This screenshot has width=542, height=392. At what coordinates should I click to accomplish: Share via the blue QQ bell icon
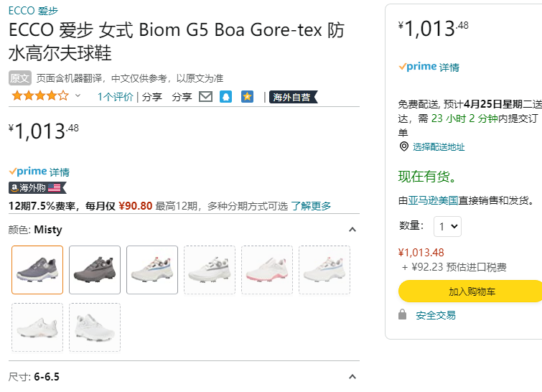tap(225, 96)
